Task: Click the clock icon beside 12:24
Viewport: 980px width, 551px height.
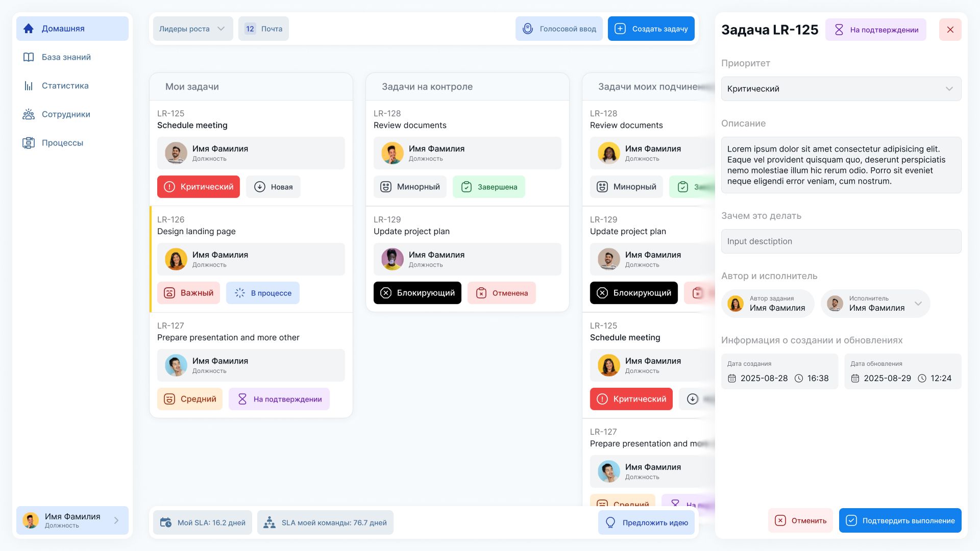Action: click(x=922, y=378)
